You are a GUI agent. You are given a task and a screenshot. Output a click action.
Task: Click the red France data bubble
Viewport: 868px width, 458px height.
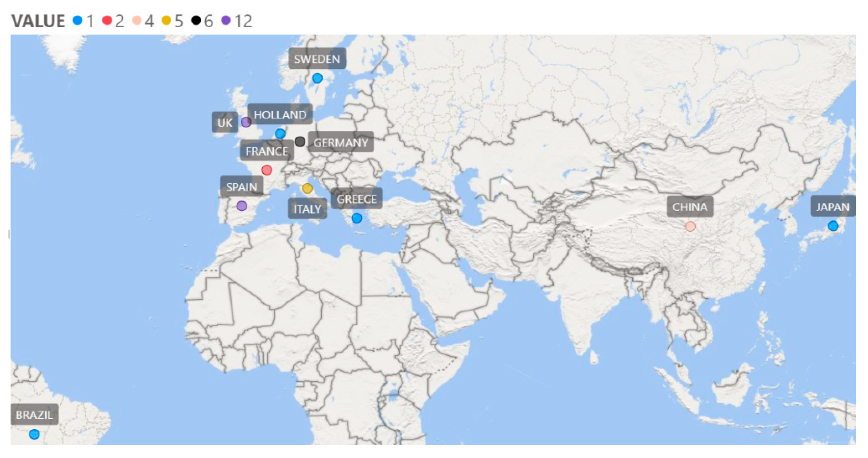point(267,170)
